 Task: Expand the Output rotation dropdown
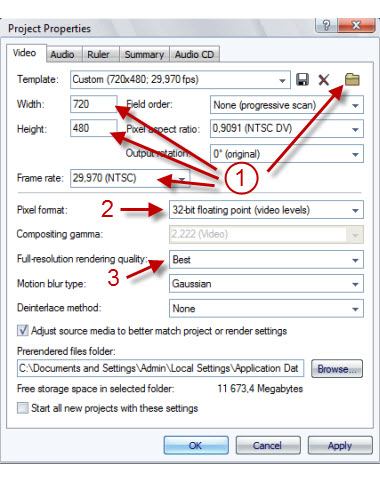point(287,154)
